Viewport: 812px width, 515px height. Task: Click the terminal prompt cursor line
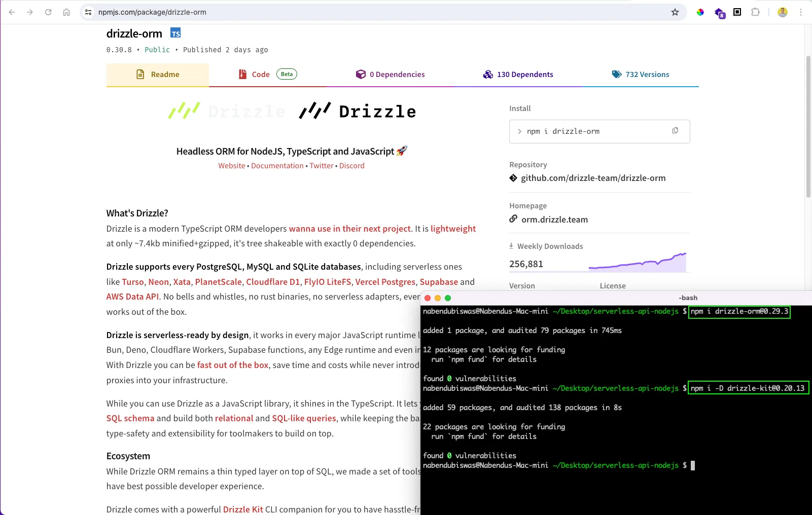tap(559, 465)
